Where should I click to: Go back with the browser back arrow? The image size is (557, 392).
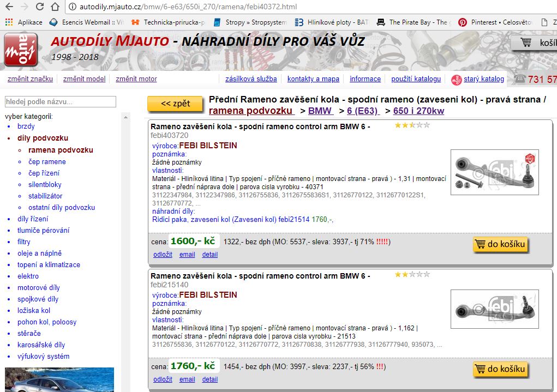9,7
